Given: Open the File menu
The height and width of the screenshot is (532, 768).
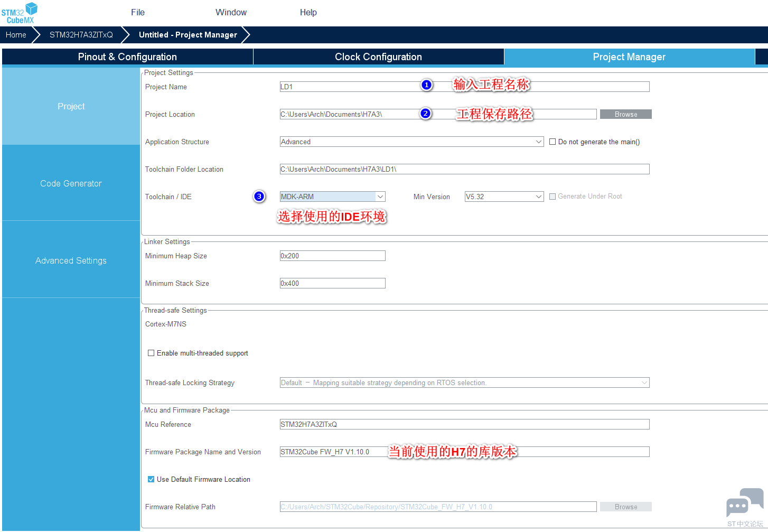Looking at the screenshot, I should 138,13.
